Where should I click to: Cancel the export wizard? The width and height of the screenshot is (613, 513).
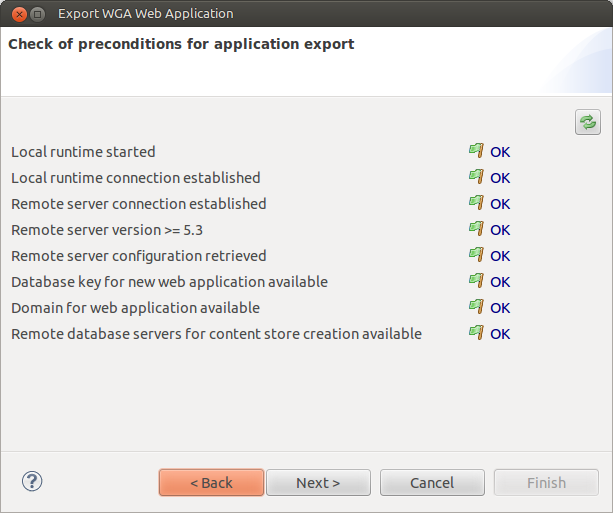pyautogui.click(x=432, y=483)
